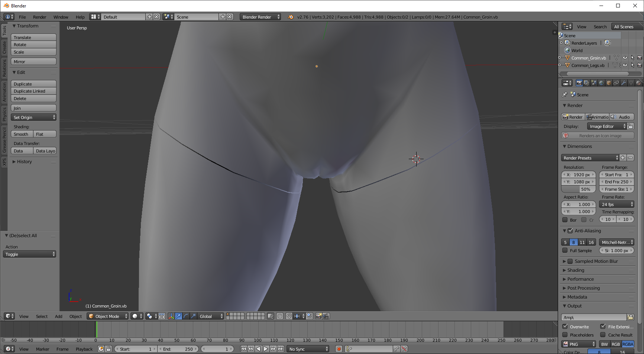
Task: Click the pin icon in properties panel
Action: [565, 94]
